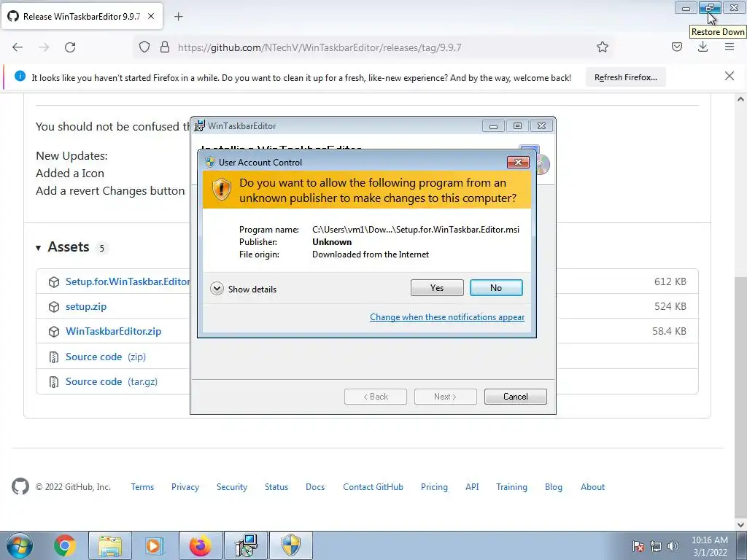
Task: Open Pricing footer link
Action: (434, 487)
